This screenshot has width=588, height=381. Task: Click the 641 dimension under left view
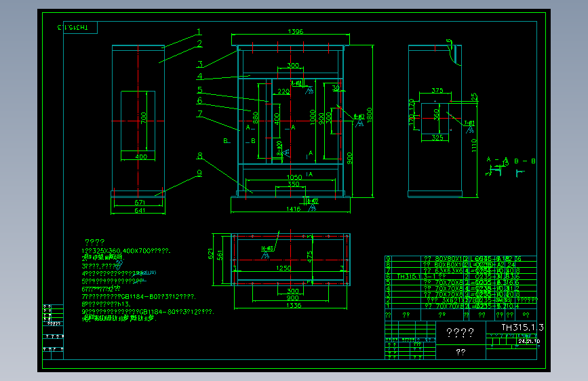pyautogui.click(x=140, y=210)
